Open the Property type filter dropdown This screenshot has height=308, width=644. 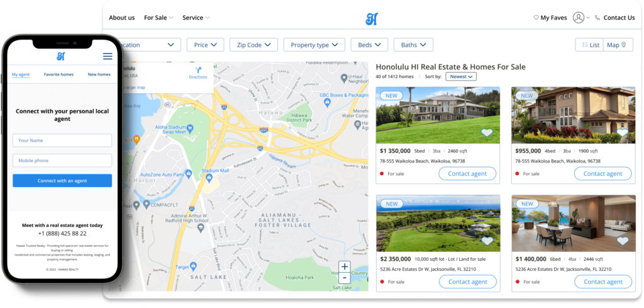314,45
